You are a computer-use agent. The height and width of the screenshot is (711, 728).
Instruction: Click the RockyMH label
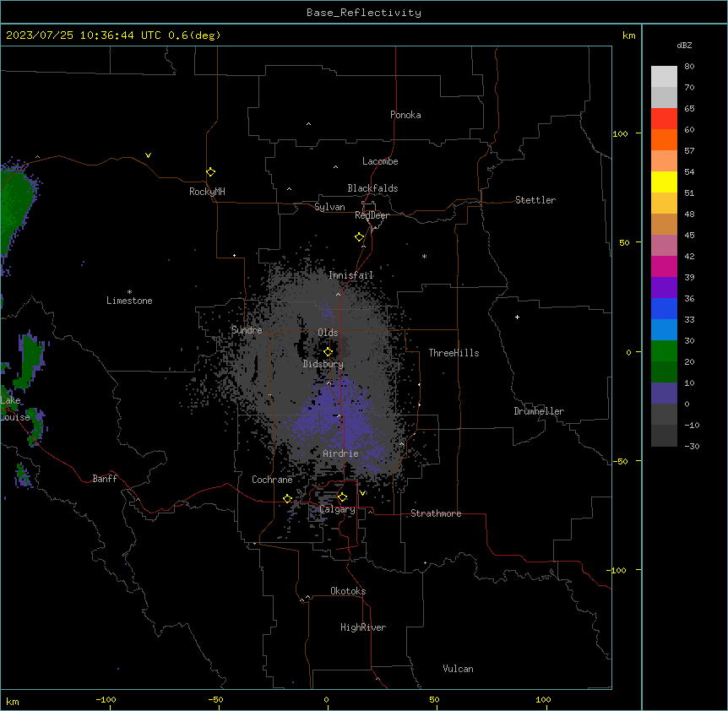point(207,192)
